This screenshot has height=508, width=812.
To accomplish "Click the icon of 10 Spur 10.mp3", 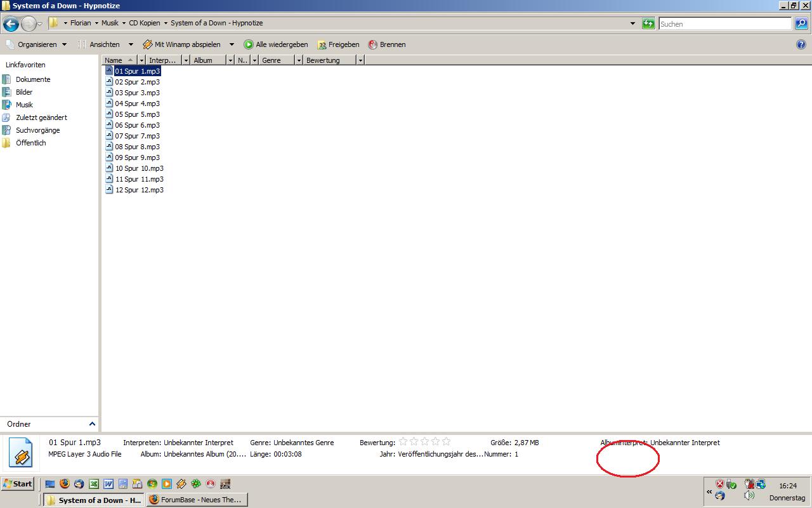I will [109, 168].
